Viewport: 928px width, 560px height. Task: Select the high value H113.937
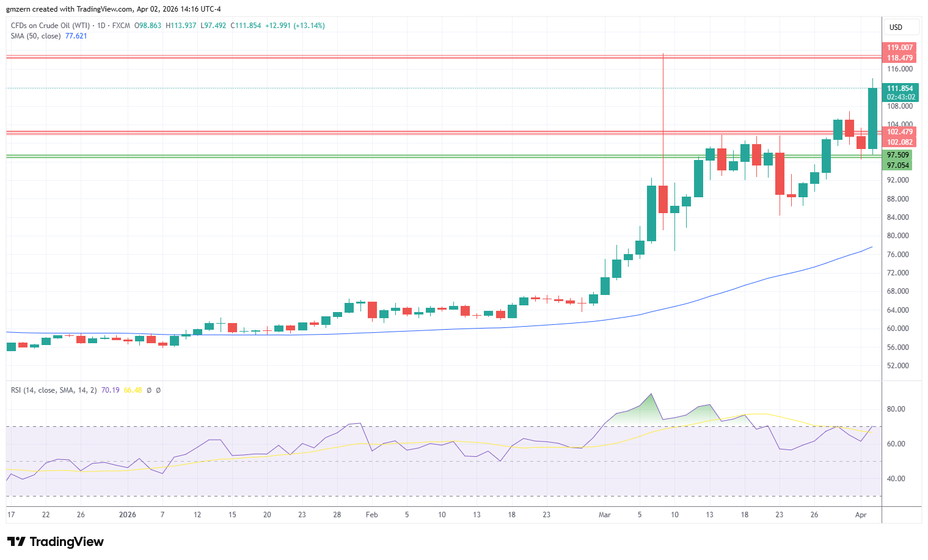[x=181, y=26]
